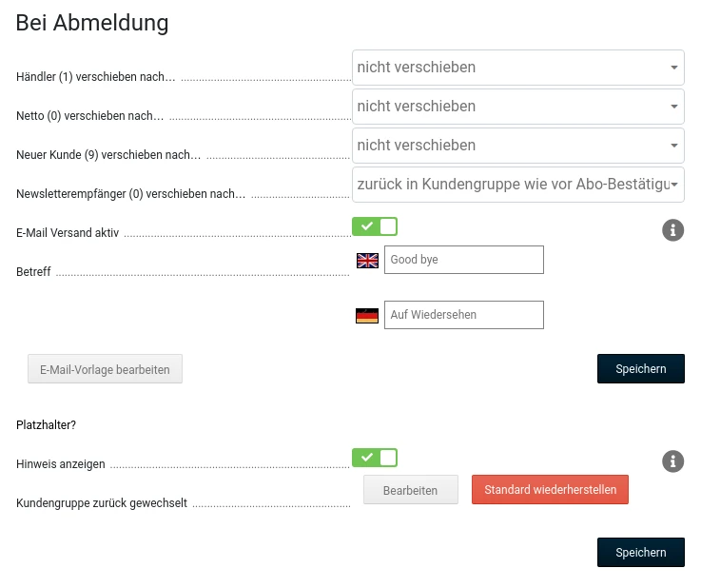The height and width of the screenshot is (588, 701).
Task: Click the upper Speichern button
Action: [641, 369]
